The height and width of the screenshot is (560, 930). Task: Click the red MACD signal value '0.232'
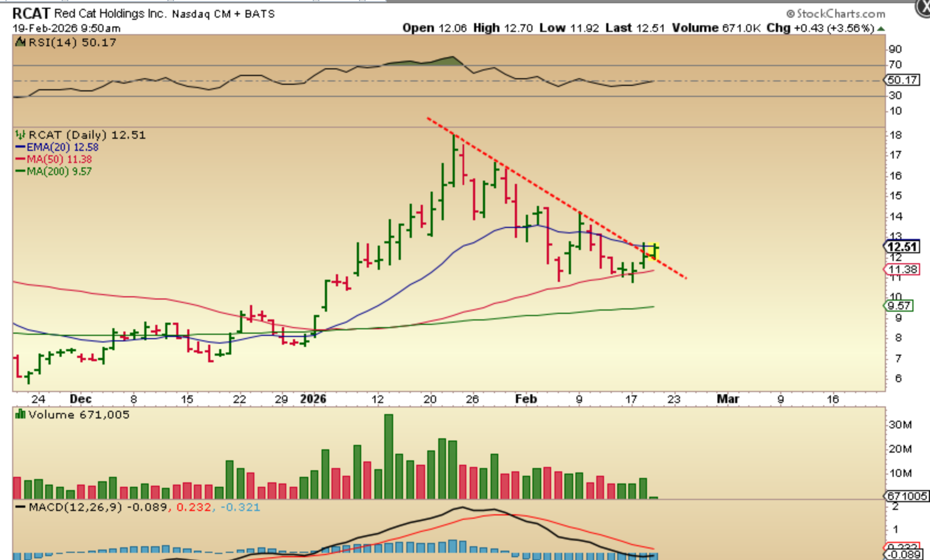coord(194,507)
